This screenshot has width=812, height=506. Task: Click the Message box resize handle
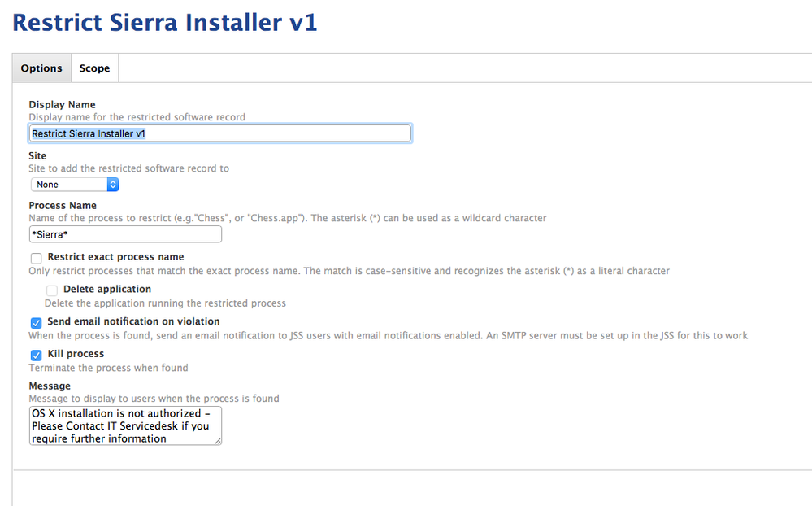218,441
